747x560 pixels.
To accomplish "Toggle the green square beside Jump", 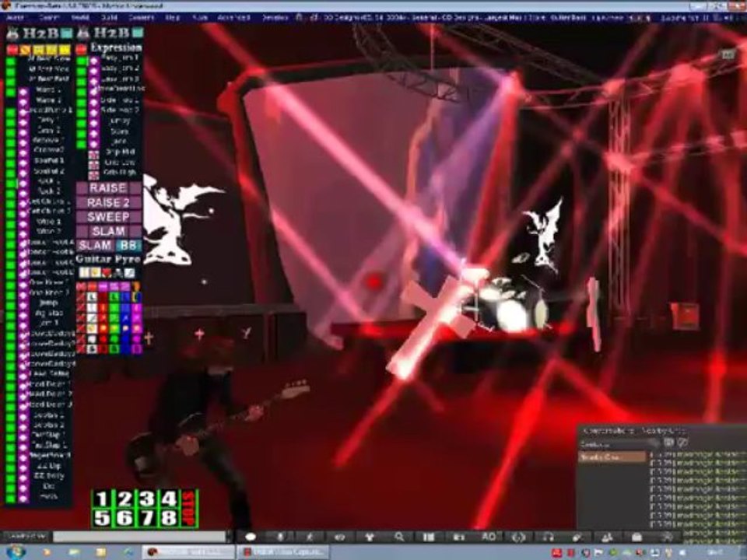I will (x=10, y=304).
